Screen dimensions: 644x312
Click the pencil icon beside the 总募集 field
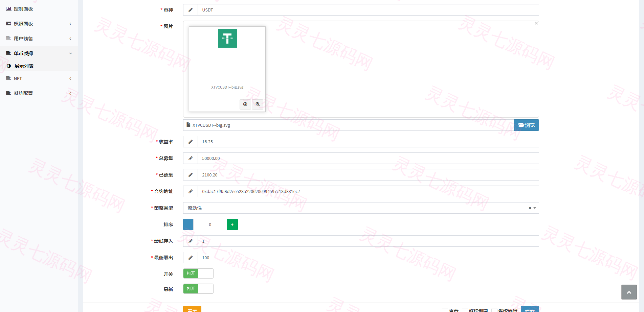[191, 158]
